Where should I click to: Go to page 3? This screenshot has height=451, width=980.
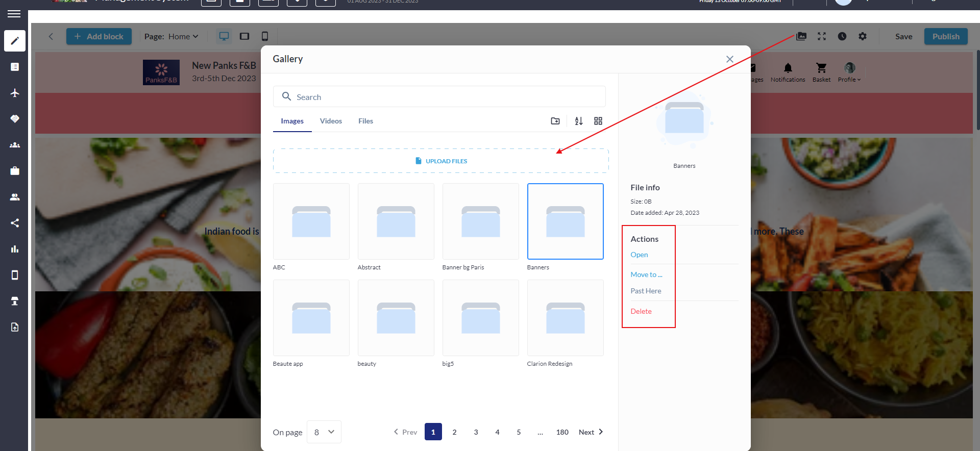pos(476,432)
